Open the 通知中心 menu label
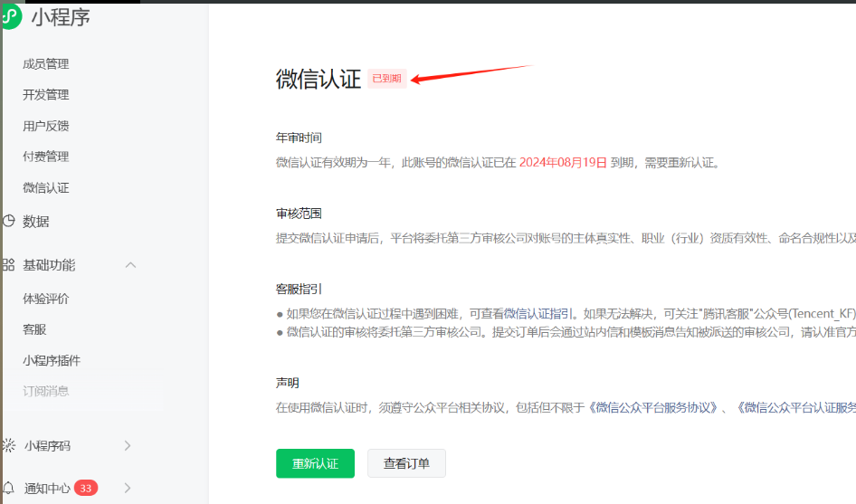Screen dimensions: 856x504 coord(47,488)
